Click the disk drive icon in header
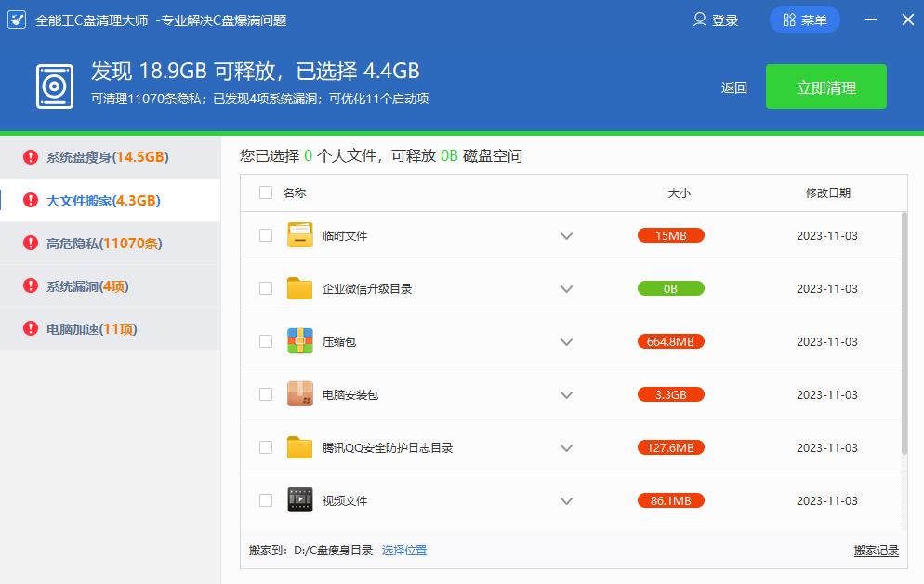 click(54, 86)
